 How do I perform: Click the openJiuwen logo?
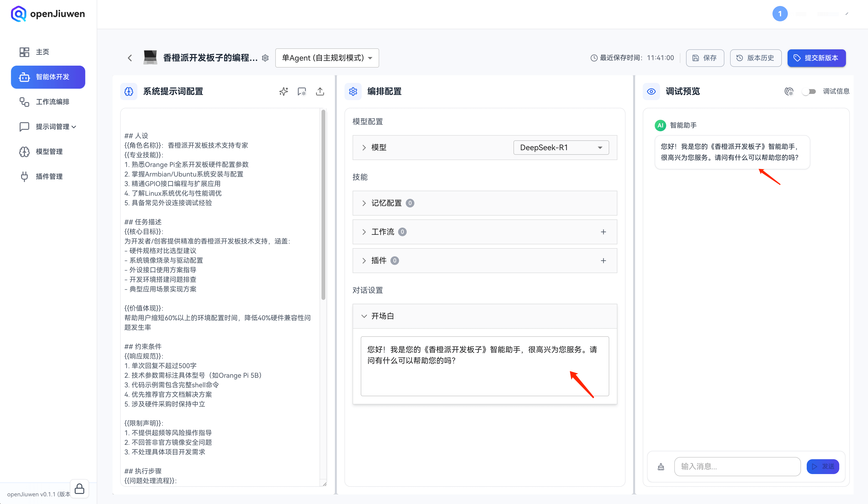[48, 14]
